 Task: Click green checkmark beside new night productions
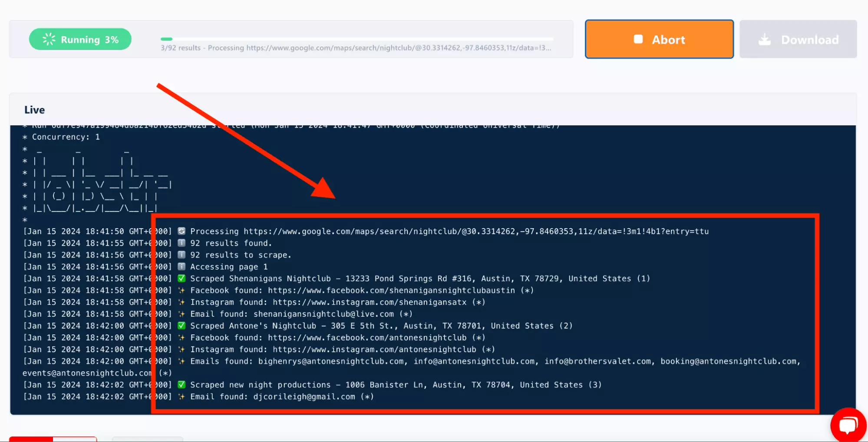click(182, 385)
